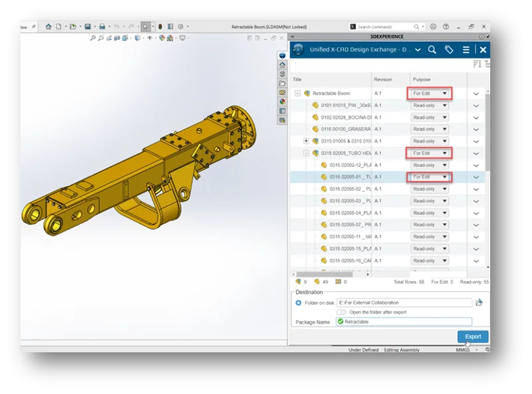Click the Appearances color ball side icon
Screen dimensions: 532x394
283,102
